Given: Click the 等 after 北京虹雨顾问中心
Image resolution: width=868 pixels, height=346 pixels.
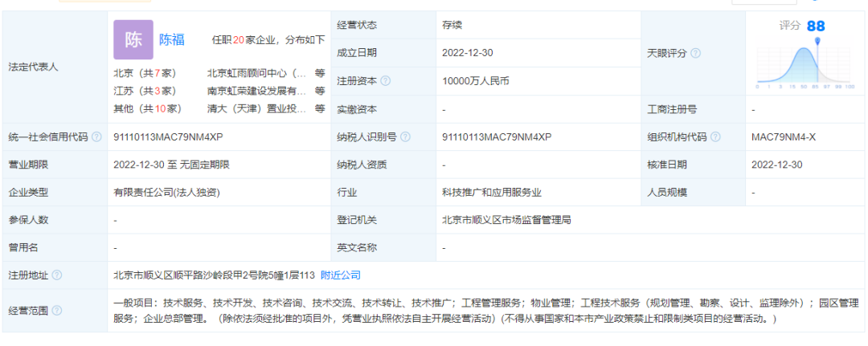Looking at the screenshot, I should coord(320,72).
